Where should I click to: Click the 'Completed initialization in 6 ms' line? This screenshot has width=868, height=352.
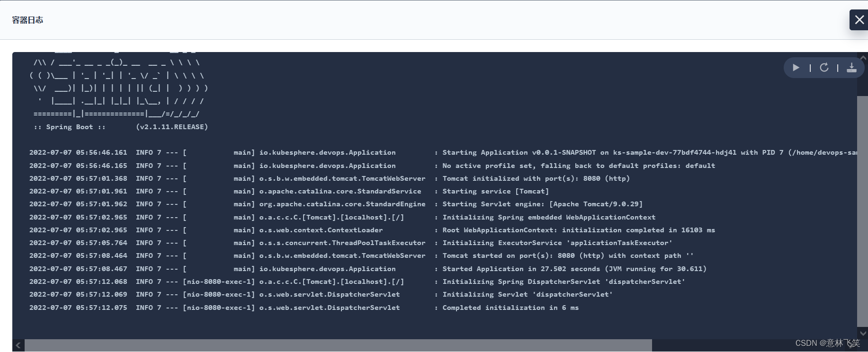pos(304,308)
